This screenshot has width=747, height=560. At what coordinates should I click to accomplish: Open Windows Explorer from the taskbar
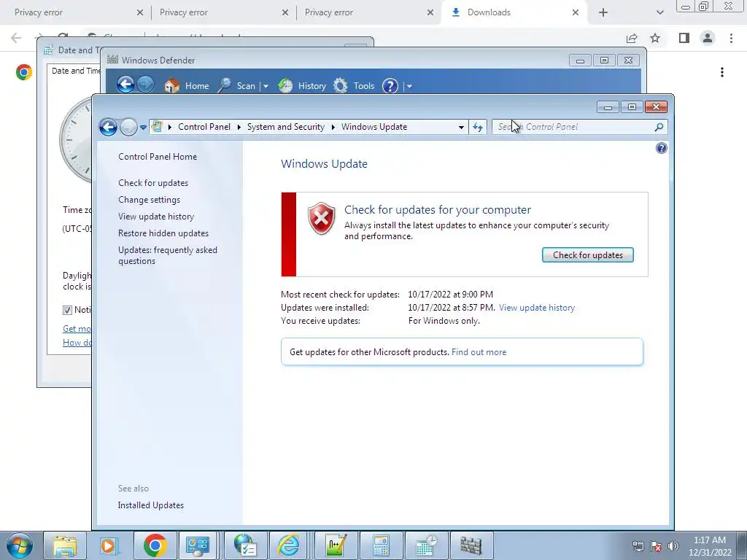coord(65,545)
